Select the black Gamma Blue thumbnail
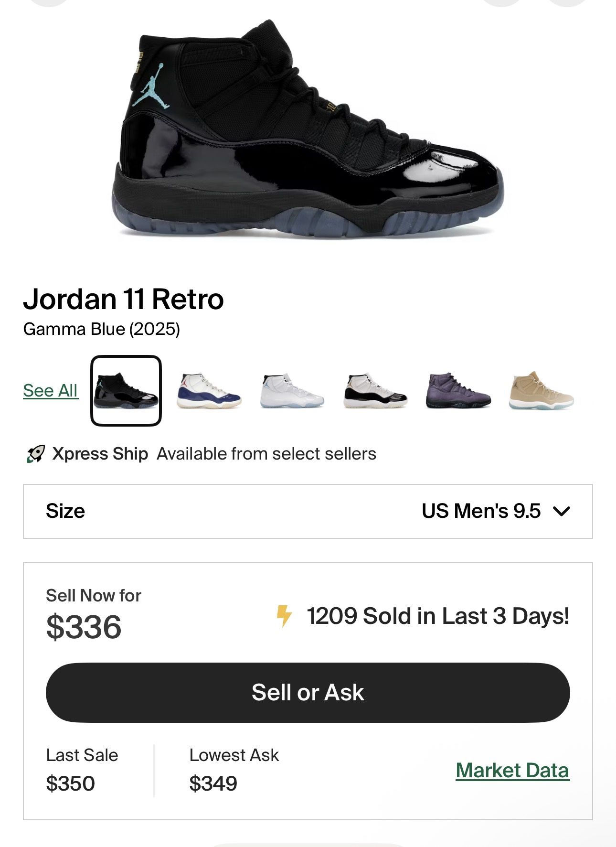 pyautogui.click(x=126, y=391)
